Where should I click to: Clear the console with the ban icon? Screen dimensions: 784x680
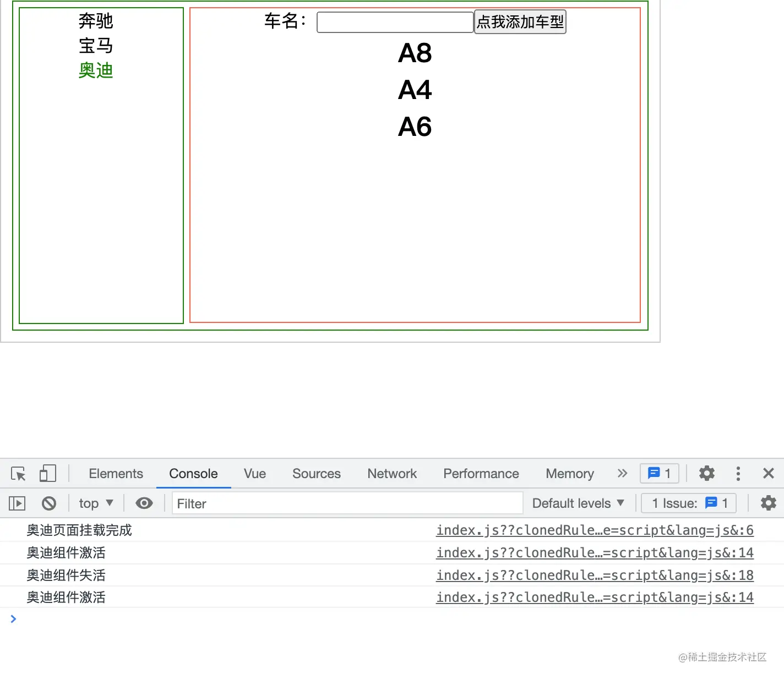click(x=49, y=503)
